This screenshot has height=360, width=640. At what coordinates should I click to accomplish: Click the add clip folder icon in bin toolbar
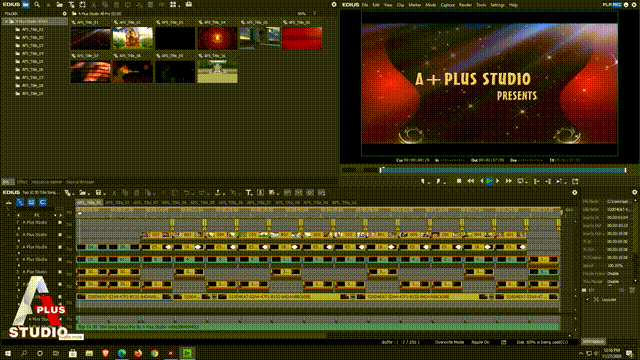pyautogui.click(x=60, y=4)
